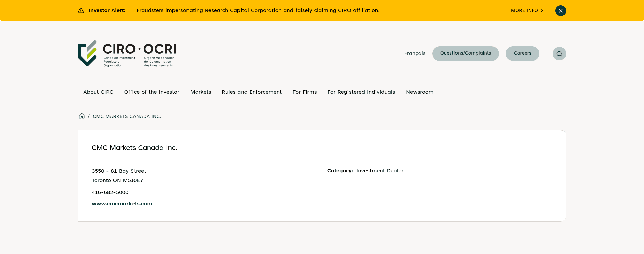Viewport: 644px width, 254px height.
Task: Open For Registered Individuals menu
Action: tap(361, 92)
